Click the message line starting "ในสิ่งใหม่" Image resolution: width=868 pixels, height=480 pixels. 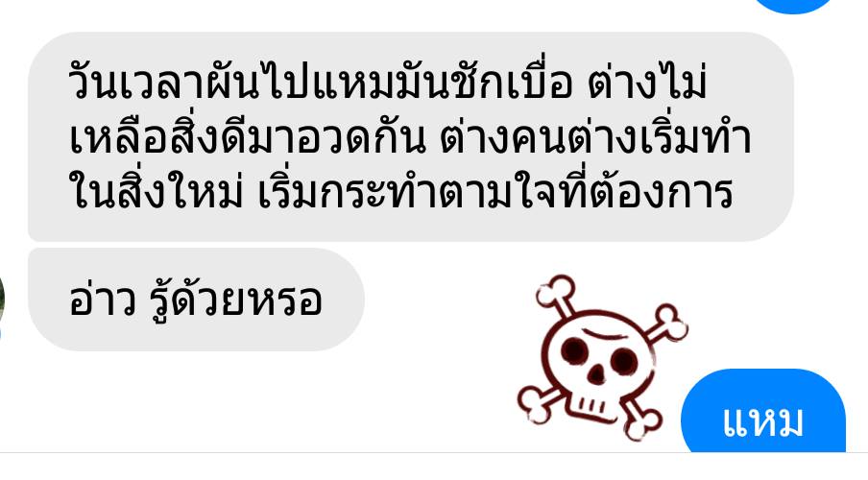click(x=400, y=191)
